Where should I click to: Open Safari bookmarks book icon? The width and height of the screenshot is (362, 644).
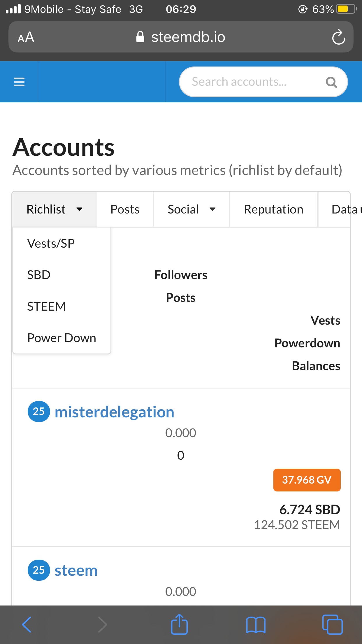coord(256,625)
